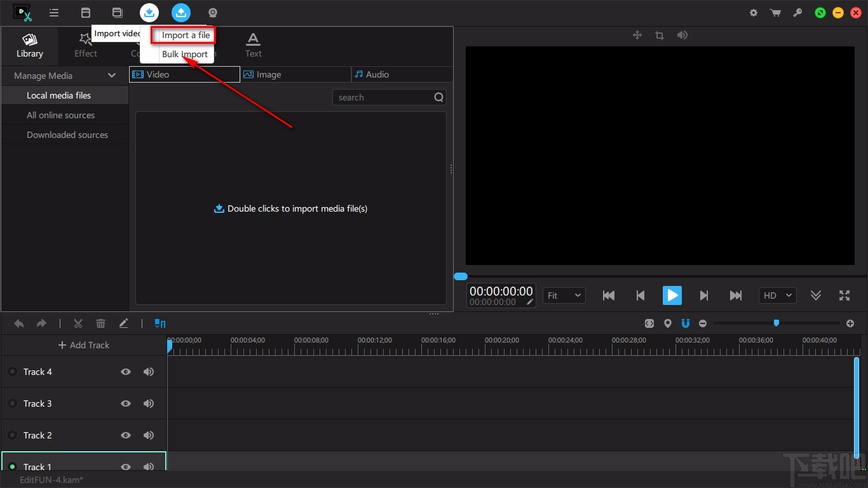Open settings gear icon in title bar
This screenshot has height=488, width=868.
[x=754, y=13]
